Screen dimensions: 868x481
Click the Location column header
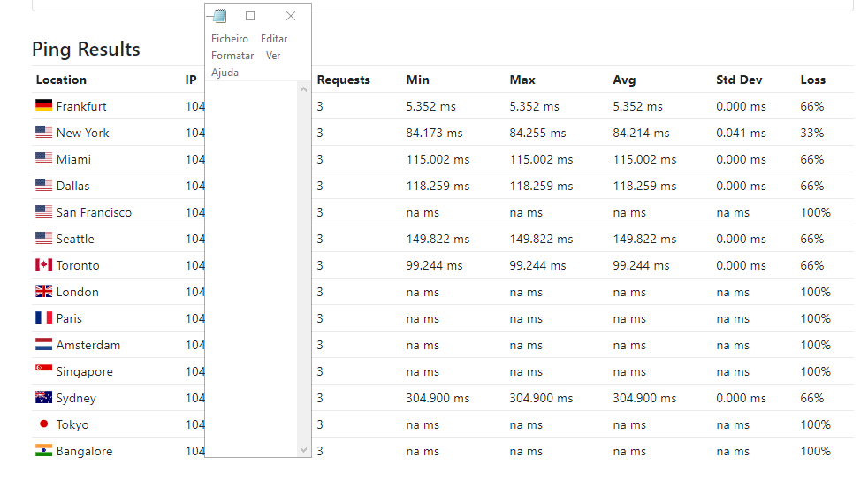pyautogui.click(x=61, y=80)
